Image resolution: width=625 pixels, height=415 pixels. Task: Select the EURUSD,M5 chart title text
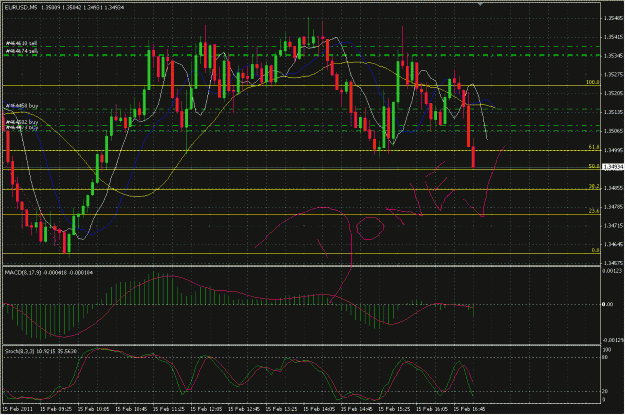click(x=21, y=8)
